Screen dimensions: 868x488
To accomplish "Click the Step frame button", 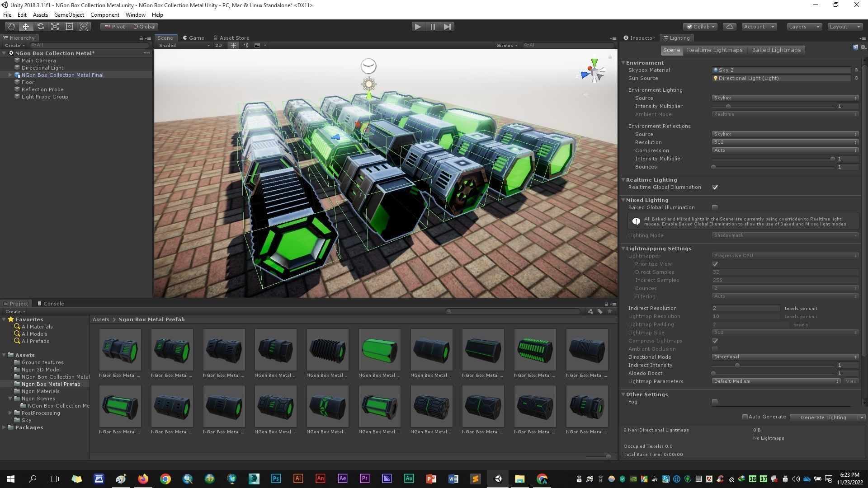I will 447,27.
